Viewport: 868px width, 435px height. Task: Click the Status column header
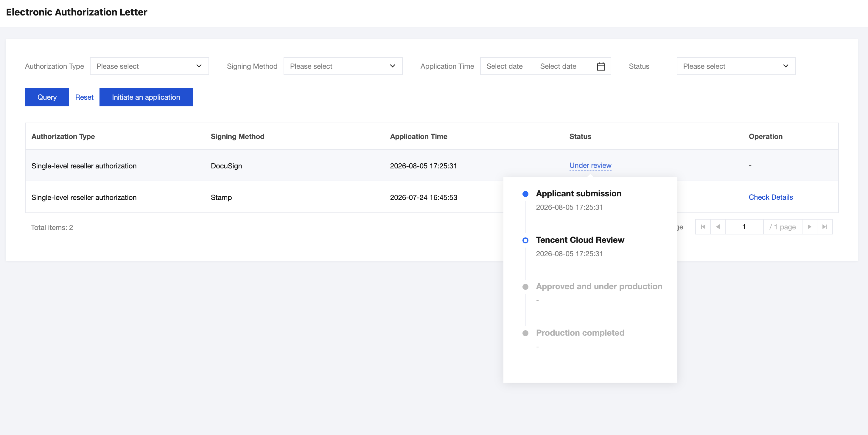point(580,136)
